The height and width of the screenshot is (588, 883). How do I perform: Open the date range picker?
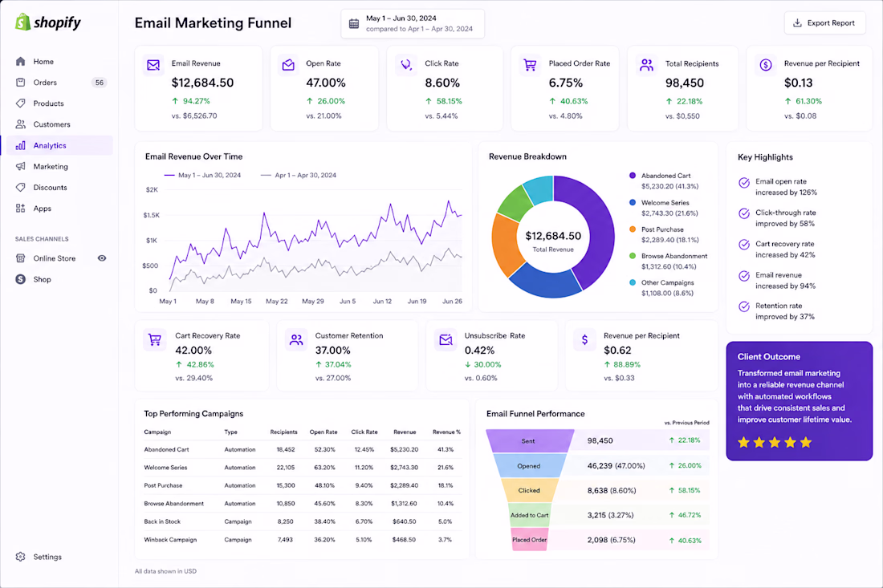pos(413,23)
